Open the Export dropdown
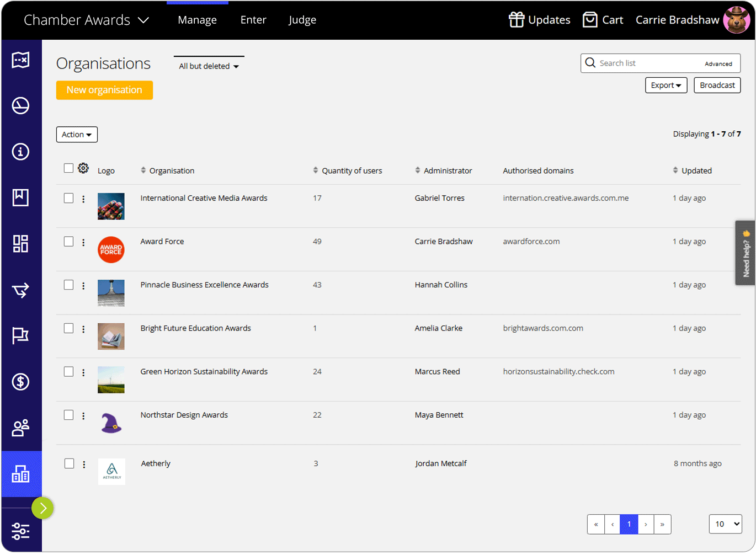This screenshot has width=756, height=555. click(666, 86)
